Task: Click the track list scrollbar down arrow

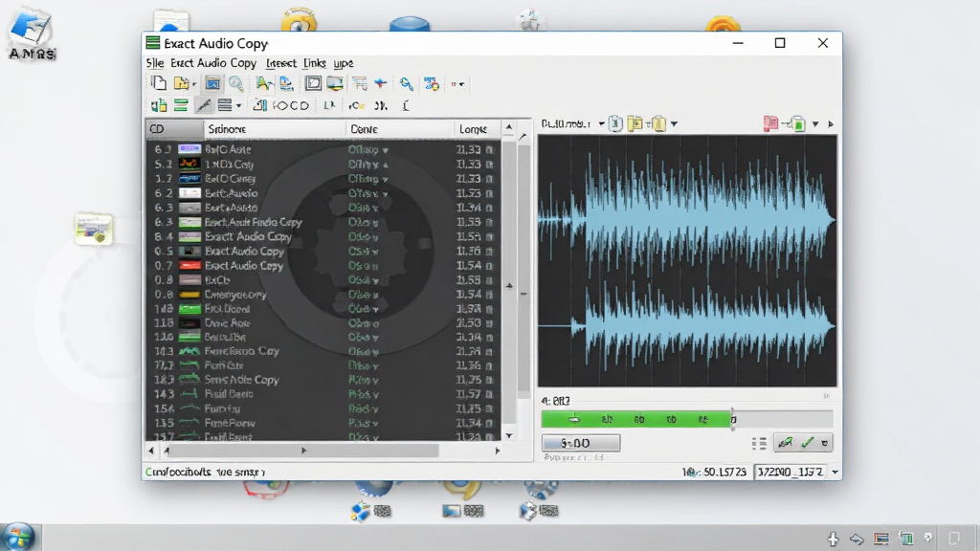Action: click(509, 435)
